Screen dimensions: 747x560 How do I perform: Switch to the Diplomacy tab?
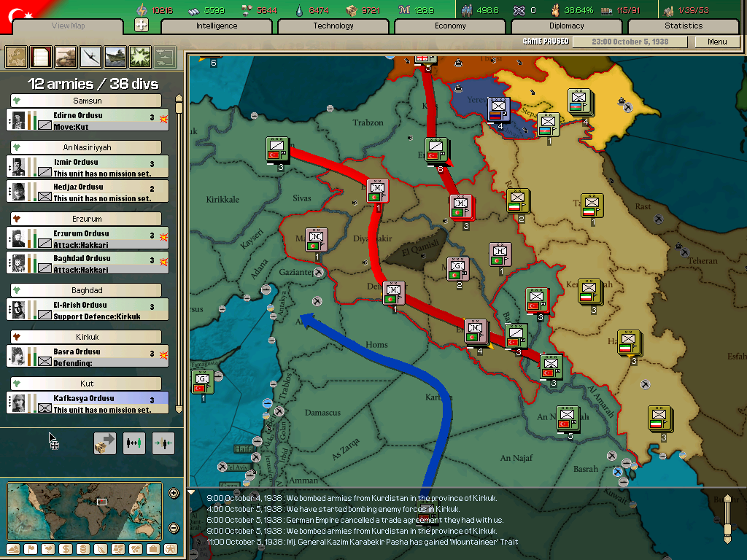[x=566, y=26]
